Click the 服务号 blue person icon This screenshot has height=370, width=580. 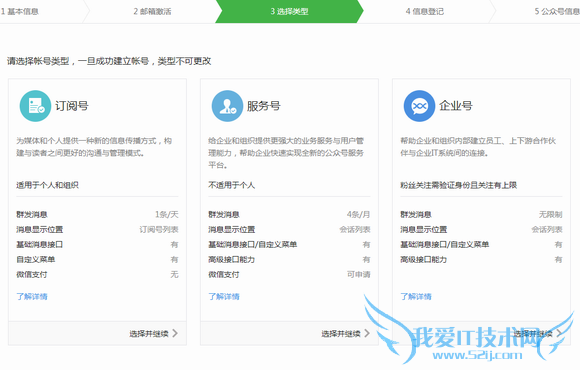227,106
